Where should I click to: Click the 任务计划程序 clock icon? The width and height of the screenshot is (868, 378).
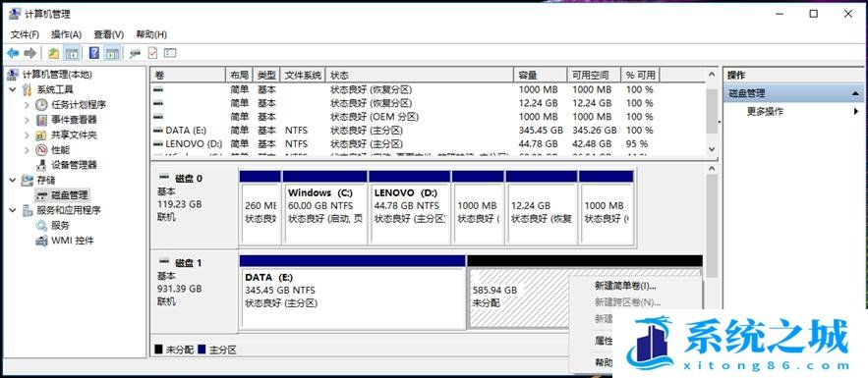(41, 104)
